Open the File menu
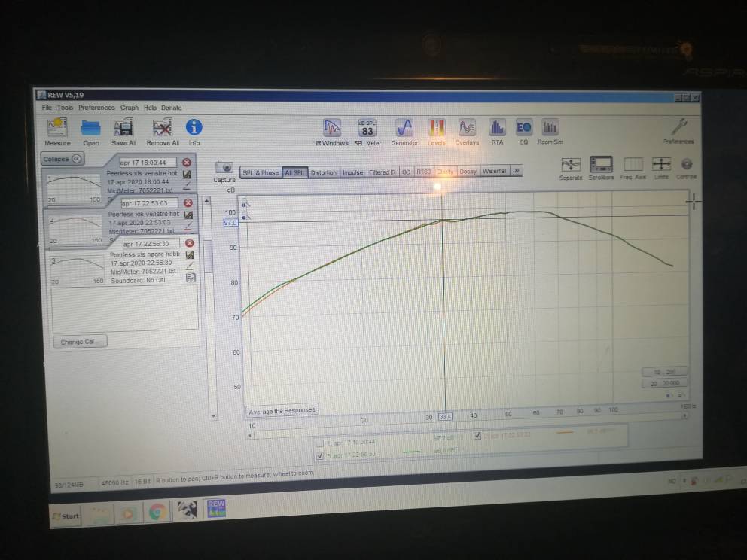 (x=47, y=108)
